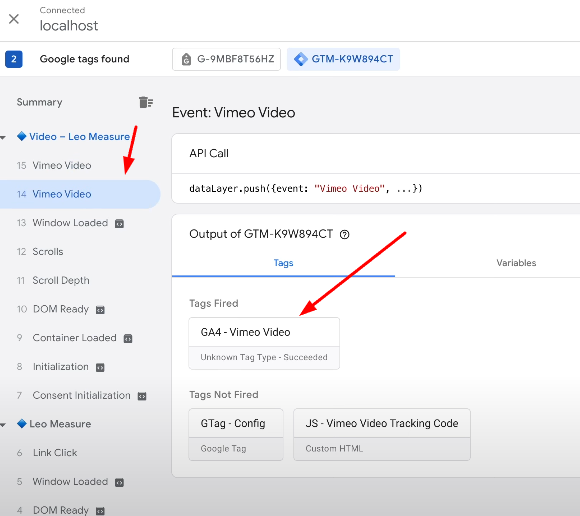Open help icon beside Output of GTM-K9W894CT
580x516 pixels.
[344, 235]
